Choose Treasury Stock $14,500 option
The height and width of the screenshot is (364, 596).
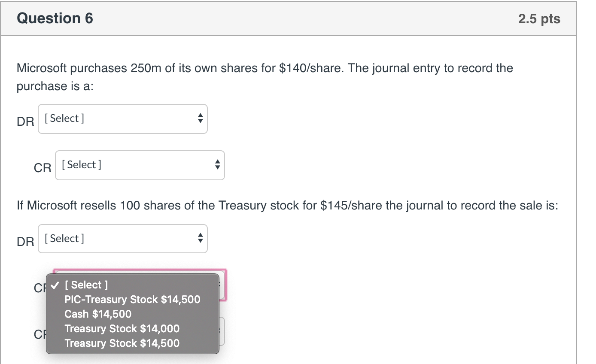click(x=122, y=343)
